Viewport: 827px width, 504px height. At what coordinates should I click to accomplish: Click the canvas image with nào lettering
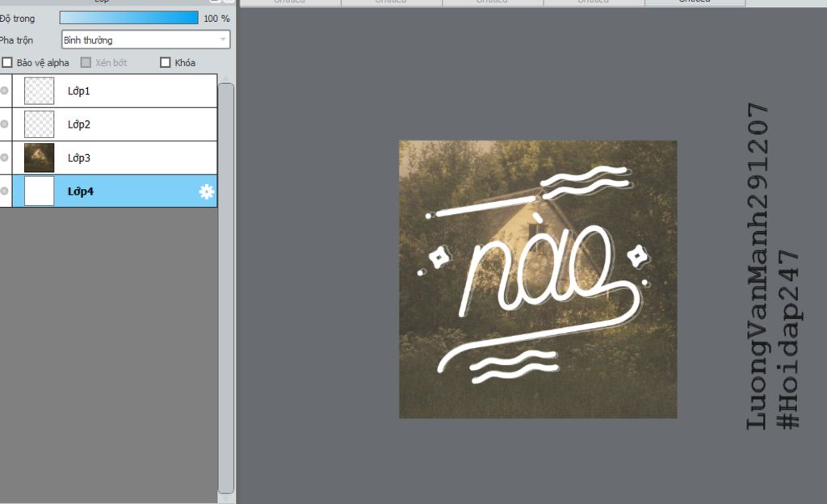538,279
